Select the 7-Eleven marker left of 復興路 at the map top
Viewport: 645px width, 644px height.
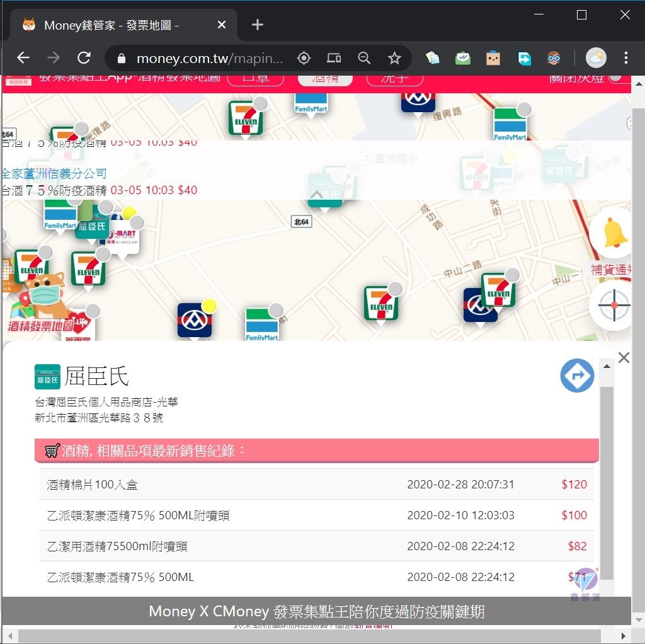tap(246, 118)
